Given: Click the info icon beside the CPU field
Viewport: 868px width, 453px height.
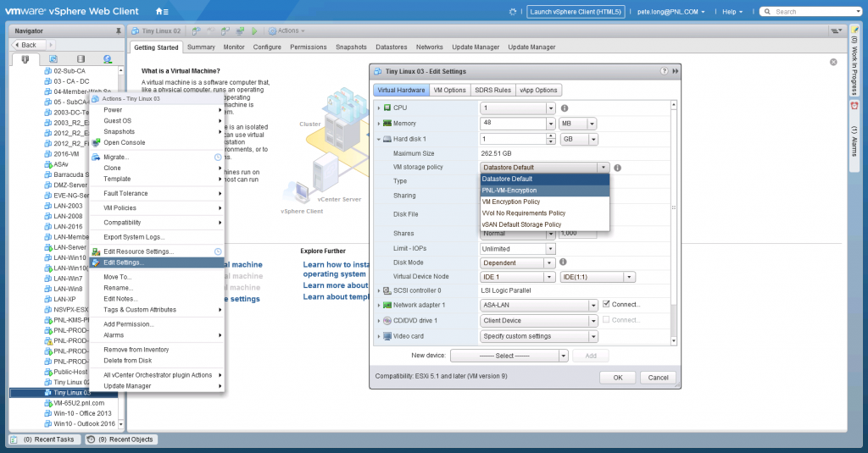Looking at the screenshot, I should 565,108.
